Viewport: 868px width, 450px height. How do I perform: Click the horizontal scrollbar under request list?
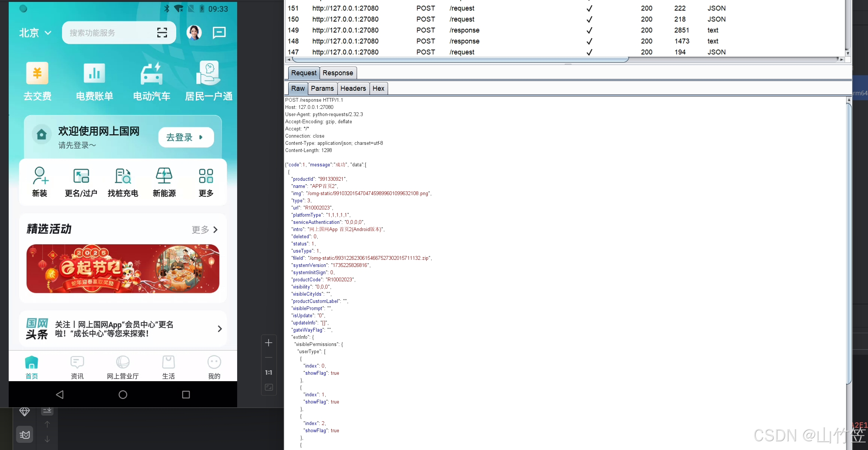pyautogui.click(x=460, y=59)
